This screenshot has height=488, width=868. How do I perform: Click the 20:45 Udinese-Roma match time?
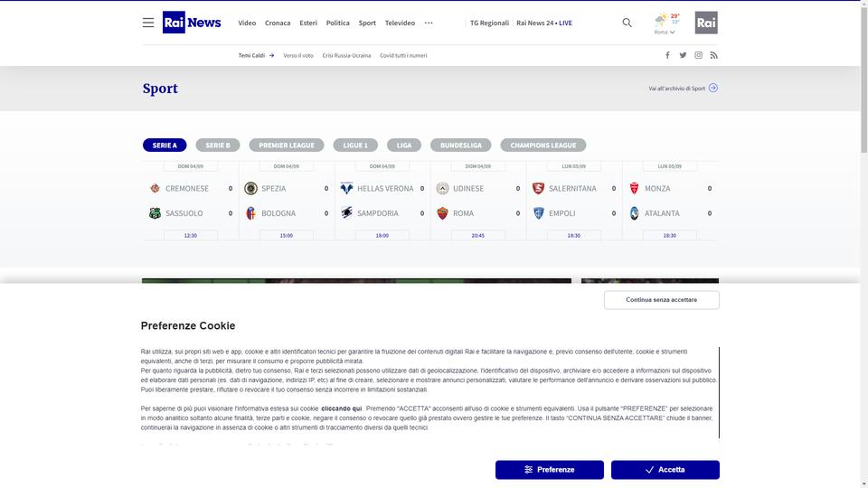477,235
